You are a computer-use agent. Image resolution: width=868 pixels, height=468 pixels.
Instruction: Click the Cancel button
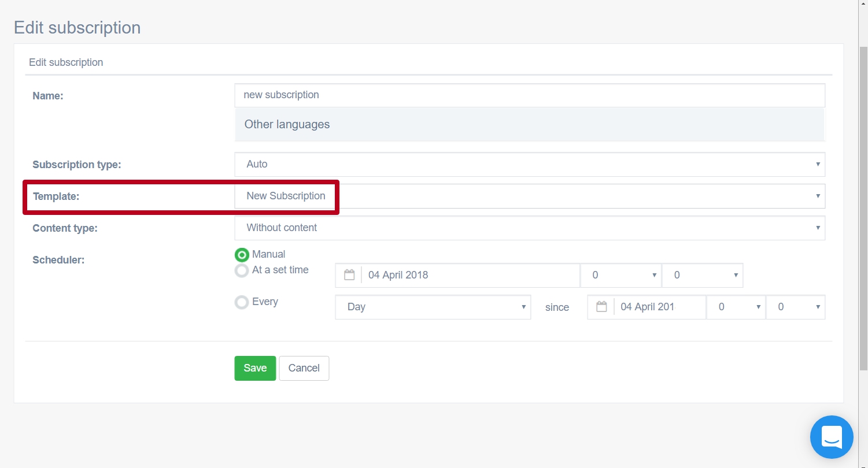[304, 368]
